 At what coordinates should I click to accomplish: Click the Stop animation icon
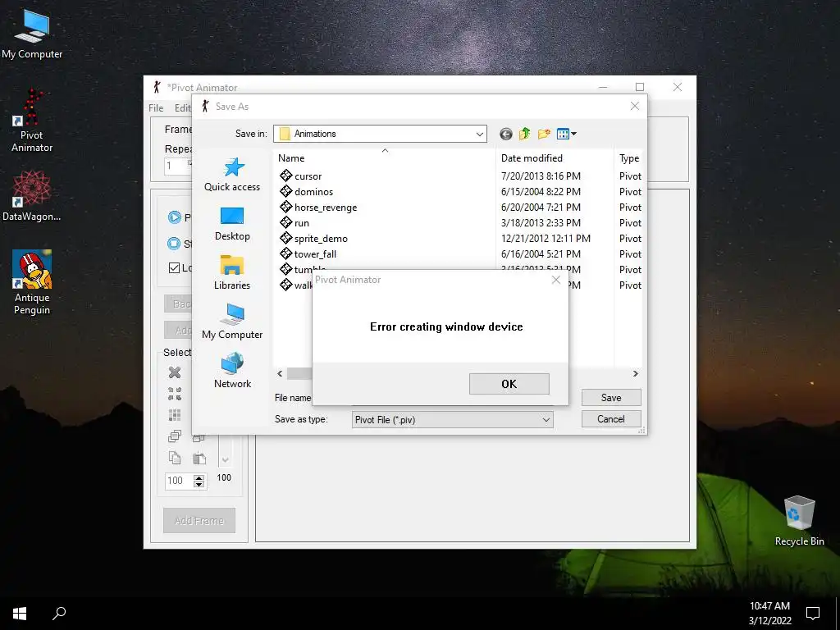pos(174,244)
